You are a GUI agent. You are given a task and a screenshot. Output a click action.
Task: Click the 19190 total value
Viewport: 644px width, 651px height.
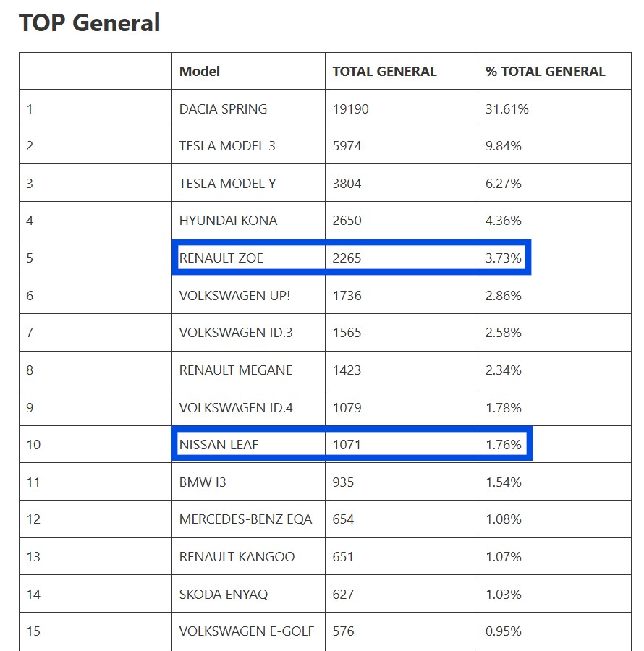350,109
